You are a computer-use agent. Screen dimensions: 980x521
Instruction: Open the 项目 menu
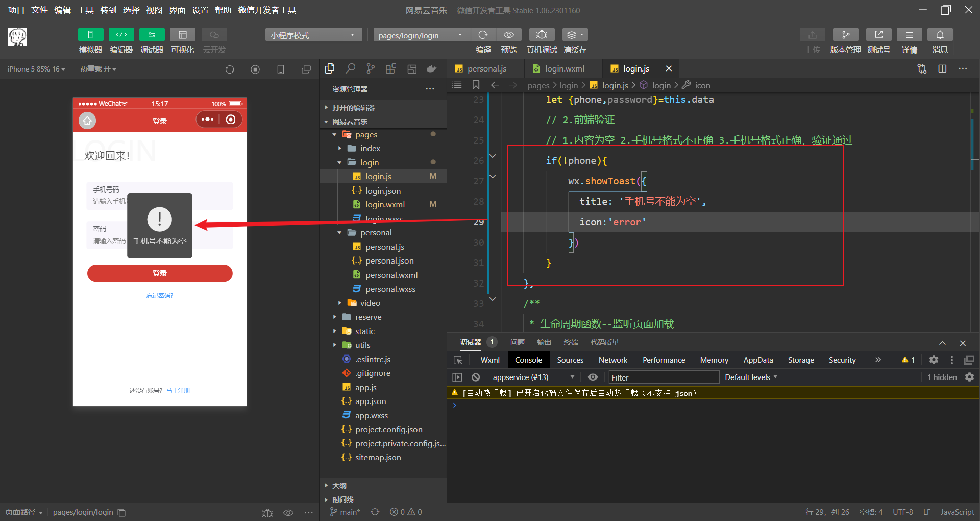click(x=16, y=10)
